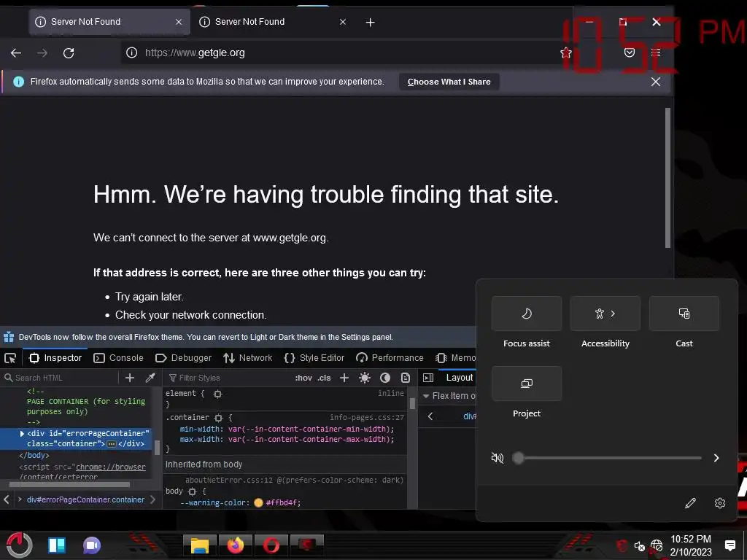Open Opera from the taskbar
This screenshot has width=747, height=560.
coord(271,545)
